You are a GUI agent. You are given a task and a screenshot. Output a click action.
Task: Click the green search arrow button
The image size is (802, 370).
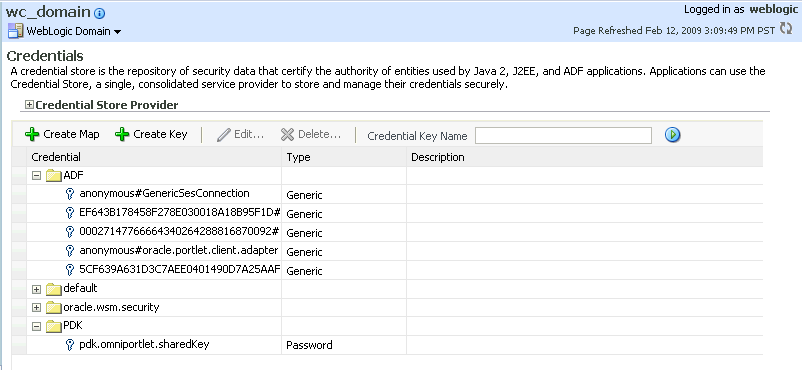tap(673, 135)
